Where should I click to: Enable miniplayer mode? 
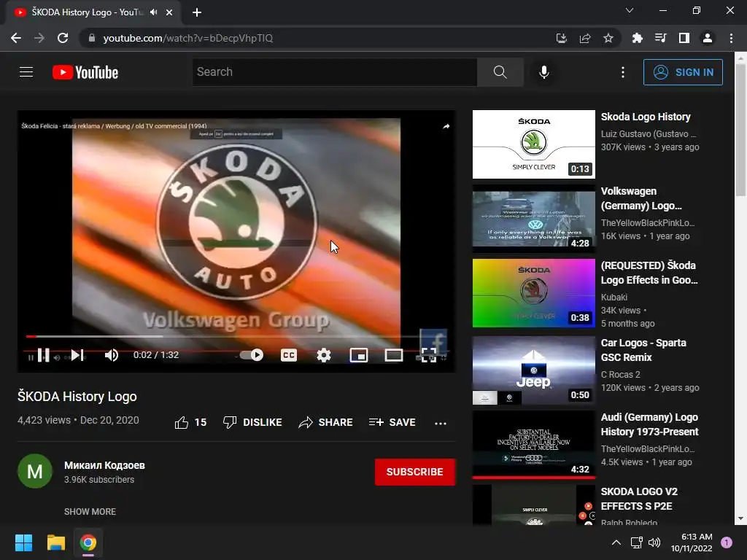click(x=359, y=355)
